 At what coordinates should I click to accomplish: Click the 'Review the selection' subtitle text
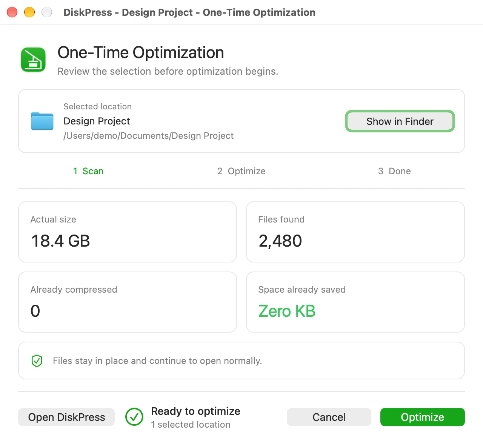tap(168, 71)
